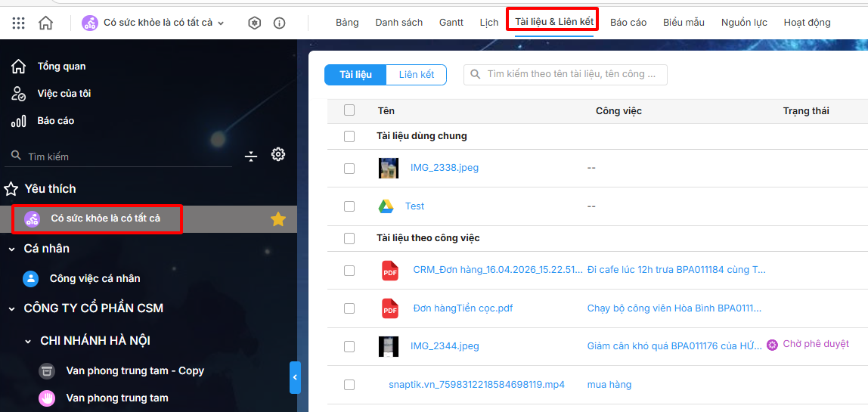Viewport: 868px width, 412px height.
Task: Open the IMG_2338.jpeg file link
Action: [445, 168]
